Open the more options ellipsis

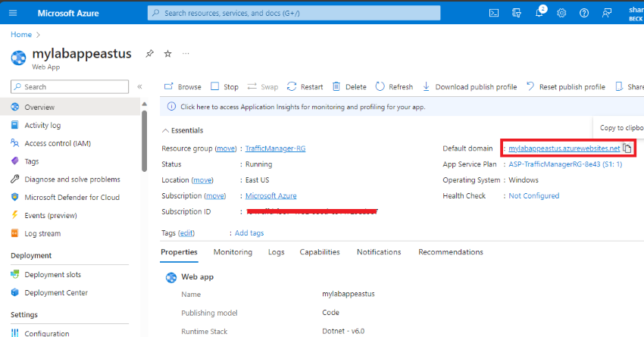click(x=186, y=53)
